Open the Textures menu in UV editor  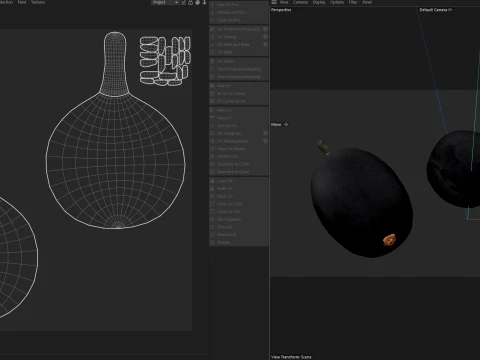coord(38,2)
